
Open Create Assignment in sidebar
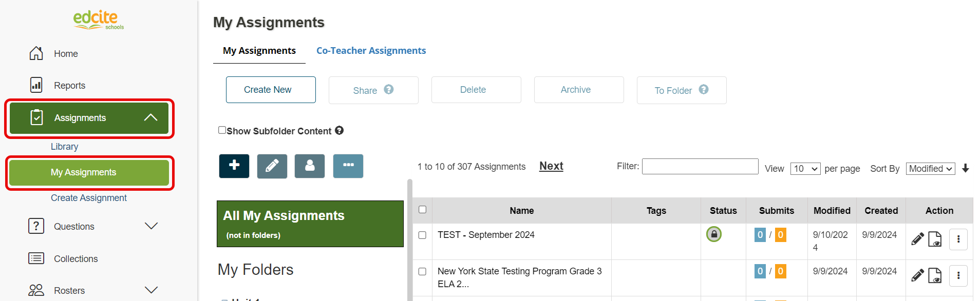[89, 198]
